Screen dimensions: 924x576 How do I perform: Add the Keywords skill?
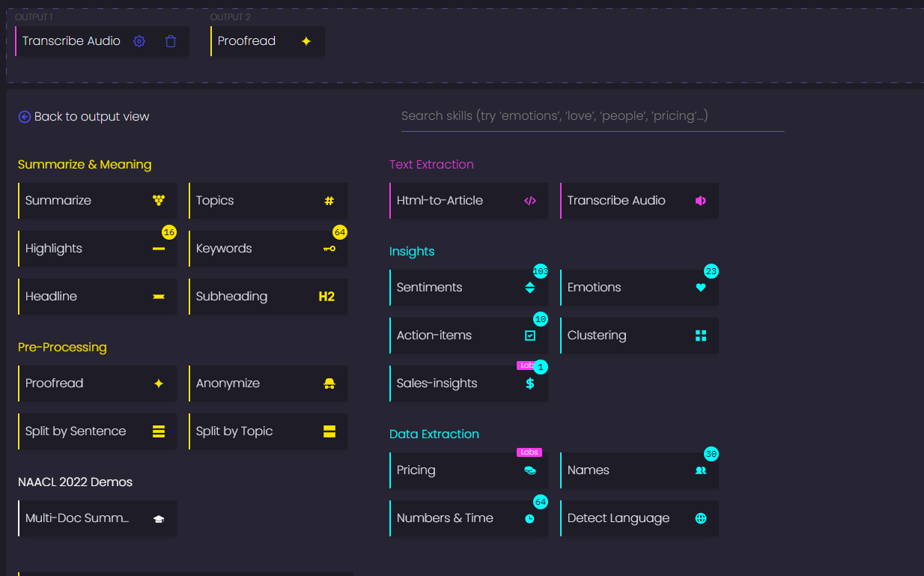(268, 249)
